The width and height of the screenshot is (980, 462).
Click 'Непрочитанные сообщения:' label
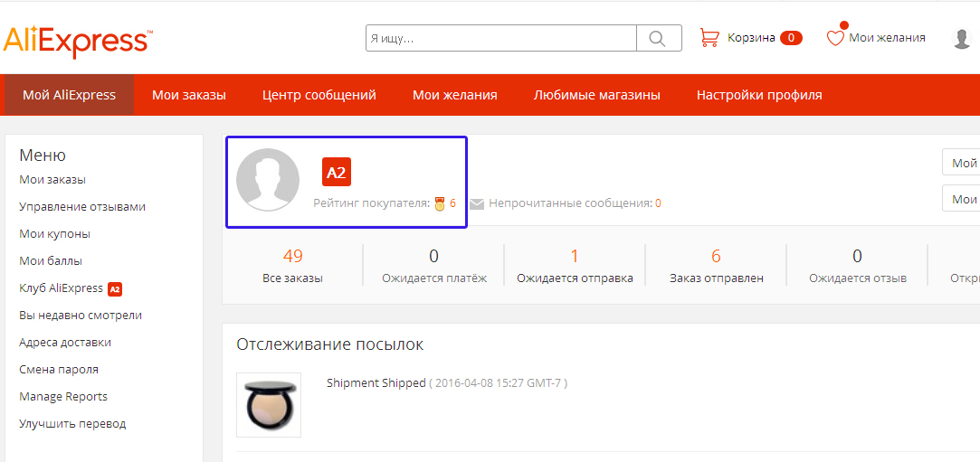(571, 203)
